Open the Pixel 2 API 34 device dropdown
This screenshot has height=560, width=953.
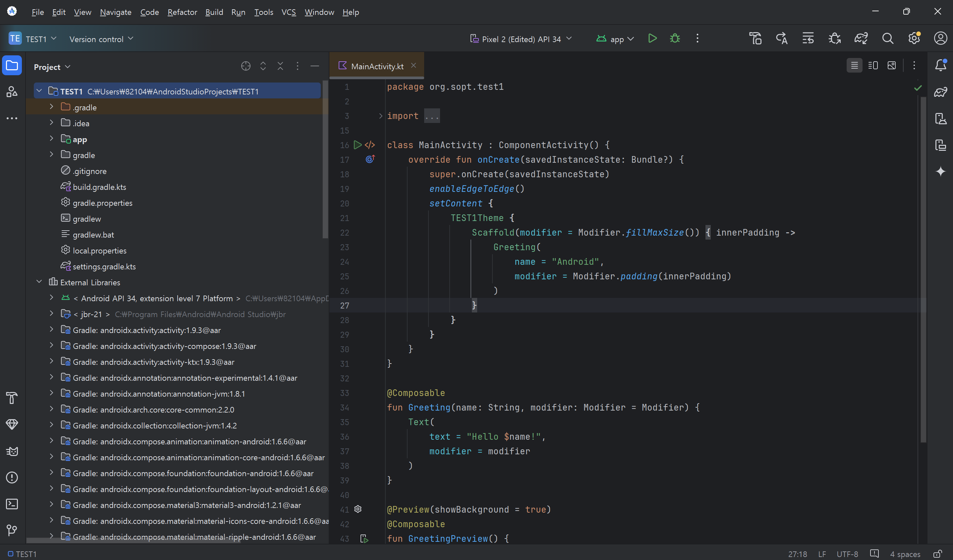tap(521, 39)
